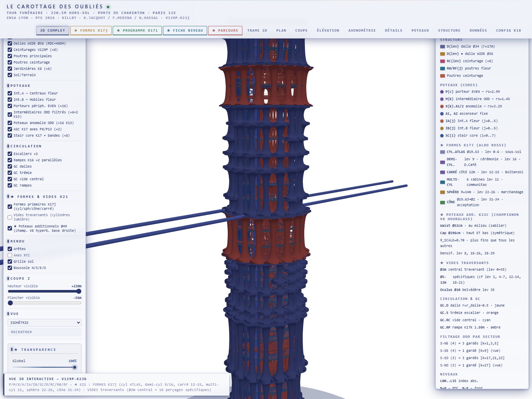Viewport: 532px width, 399px height.
Task: Toggle the Poutres ceinturage checkbox
Action: click(x=10, y=63)
